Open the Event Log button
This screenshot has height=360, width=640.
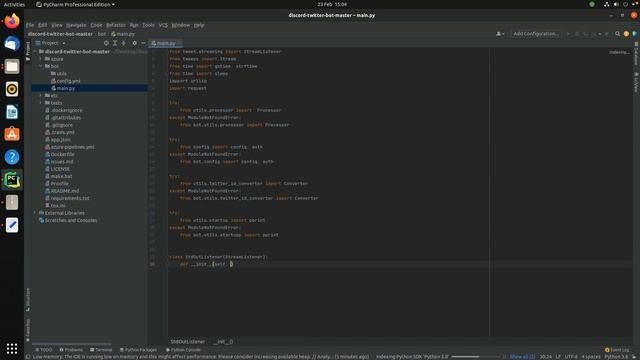[617, 350]
